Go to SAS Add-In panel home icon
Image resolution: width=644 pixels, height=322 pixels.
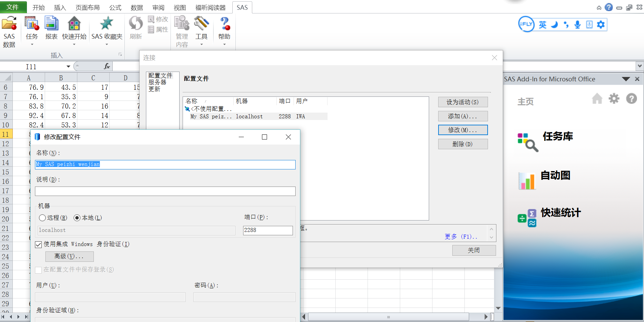tap(597, 98)
